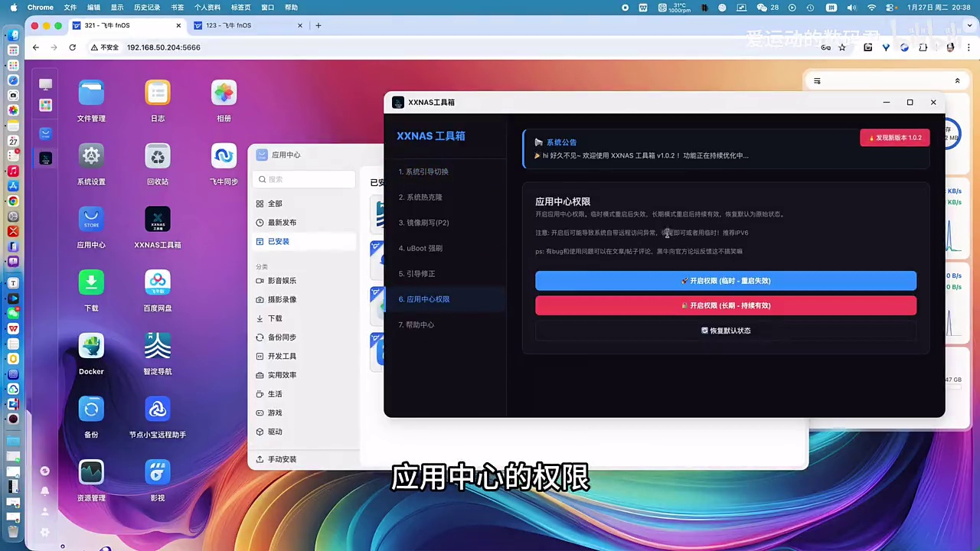Select 2. 系统热克隆 in XXNAS sidebar
This screenshot has height=551, width=980.
tap(445, 197)
